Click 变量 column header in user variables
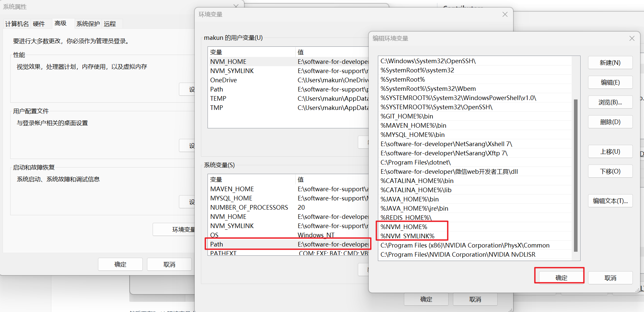Screen dimensions: 644x312 click(x=252, y=52)
